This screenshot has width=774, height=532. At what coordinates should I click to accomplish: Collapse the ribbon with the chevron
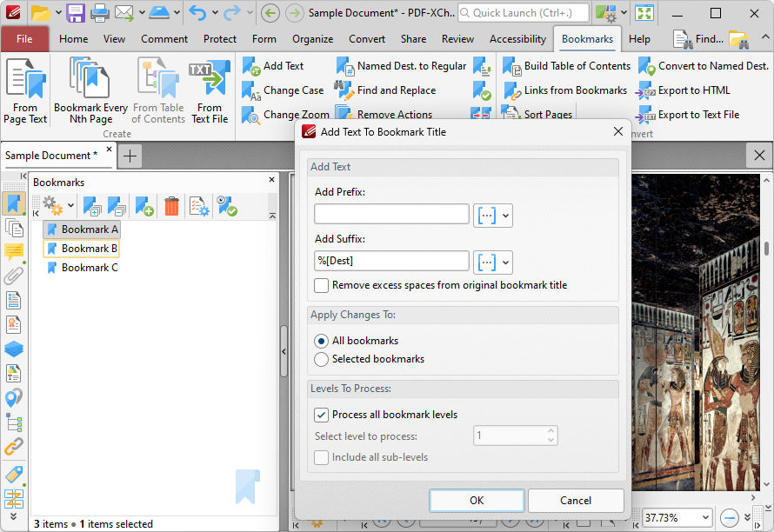point(764,37)
